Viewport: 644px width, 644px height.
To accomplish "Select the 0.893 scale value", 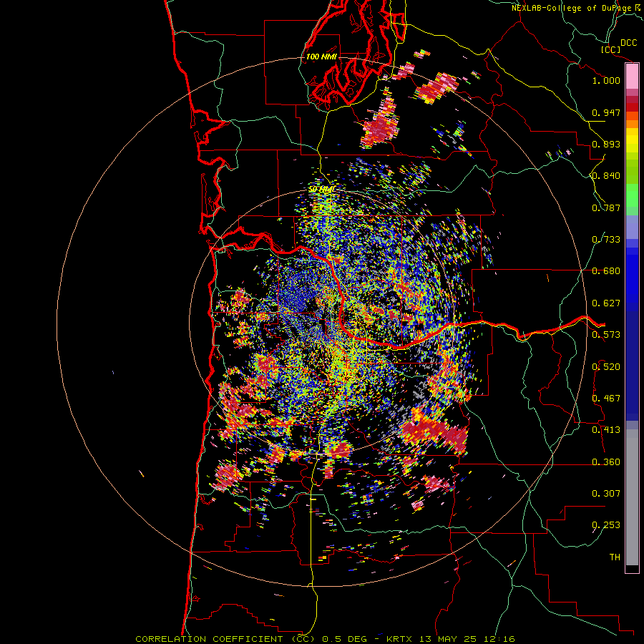I will click(606, 144).
